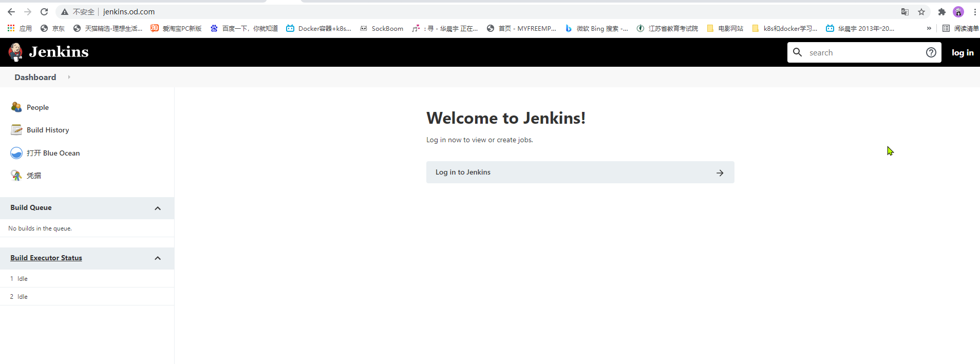Open the 阅读清单 reading list
980x364 pixels.
pyautogui.click(x=960, y=28)
